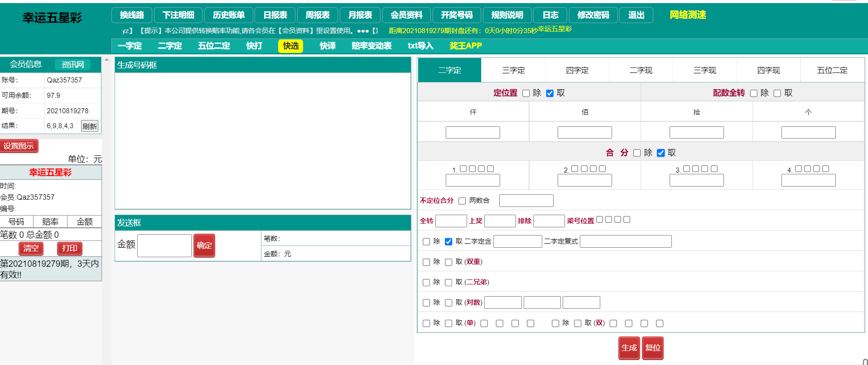Select the highlighted 快选 mode
Image resolution: width=868 pixels, height=365 pixels.
pyautogui.click(x=291, y=46)
